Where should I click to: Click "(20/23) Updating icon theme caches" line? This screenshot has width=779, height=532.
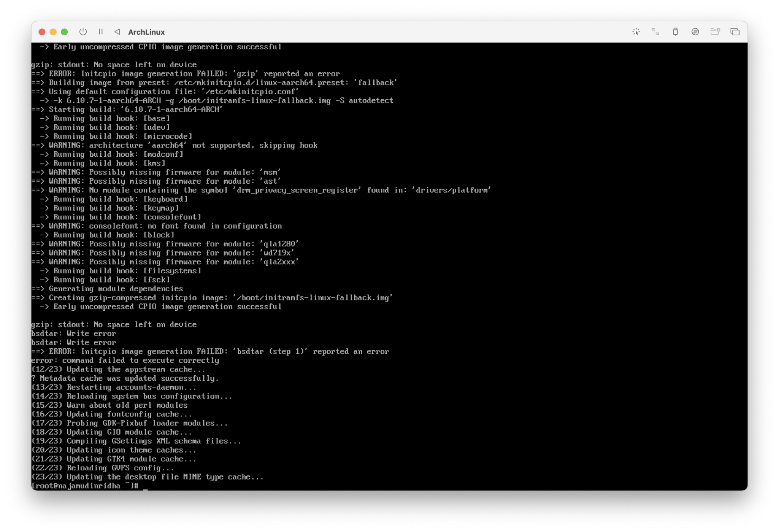pyautogui.click(x=114, y=450)
